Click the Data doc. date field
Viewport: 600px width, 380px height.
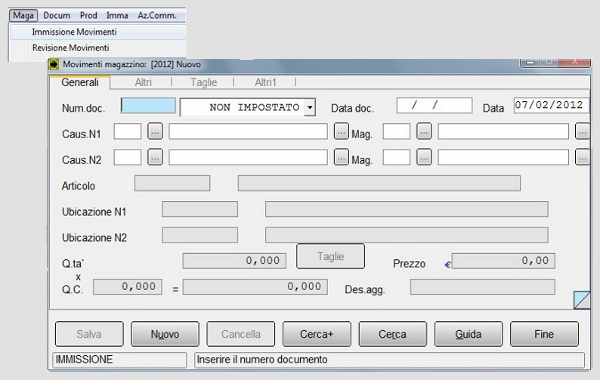[x=434, y=105]
